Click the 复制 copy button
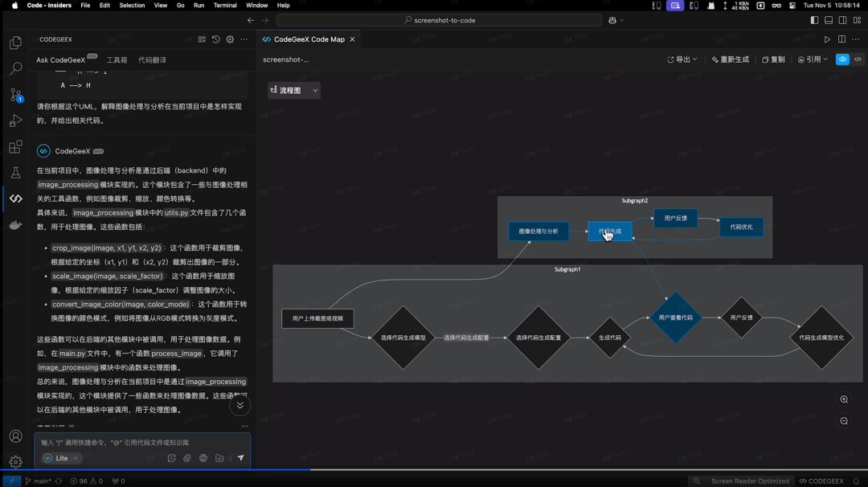The image size is (868, 487). point(773,59)
